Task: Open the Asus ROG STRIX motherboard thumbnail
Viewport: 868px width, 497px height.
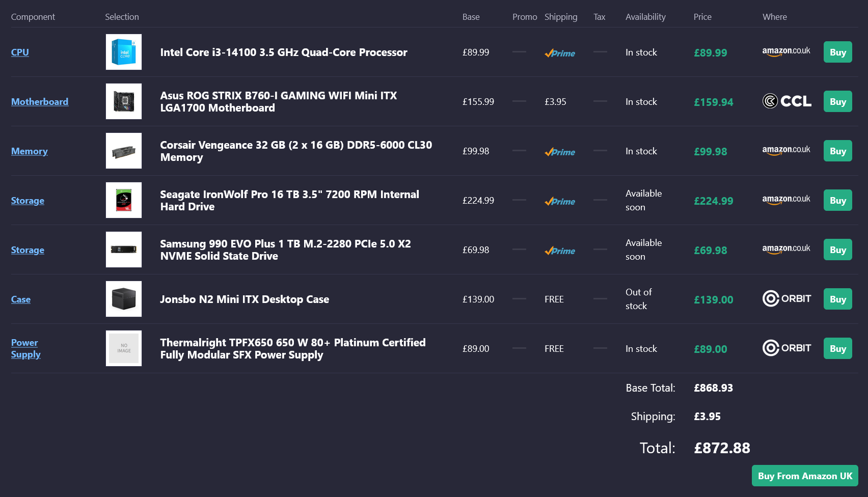Action: click(x=124, y=101)
